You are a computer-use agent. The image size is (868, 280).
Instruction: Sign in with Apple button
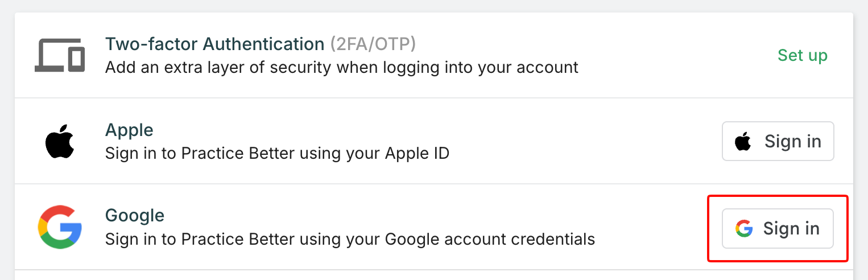tap(778, 141)
